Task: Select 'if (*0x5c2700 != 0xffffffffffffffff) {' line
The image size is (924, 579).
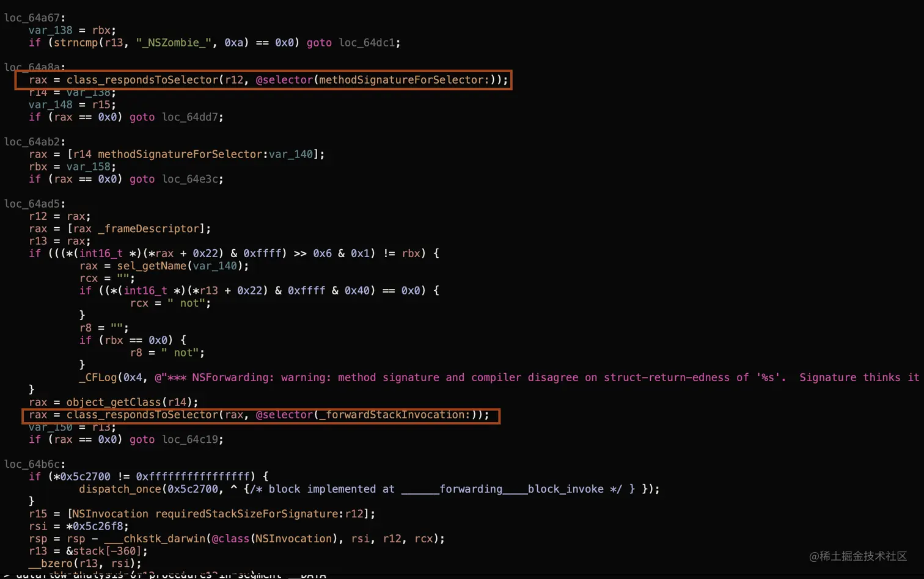Action: [148, 477]
